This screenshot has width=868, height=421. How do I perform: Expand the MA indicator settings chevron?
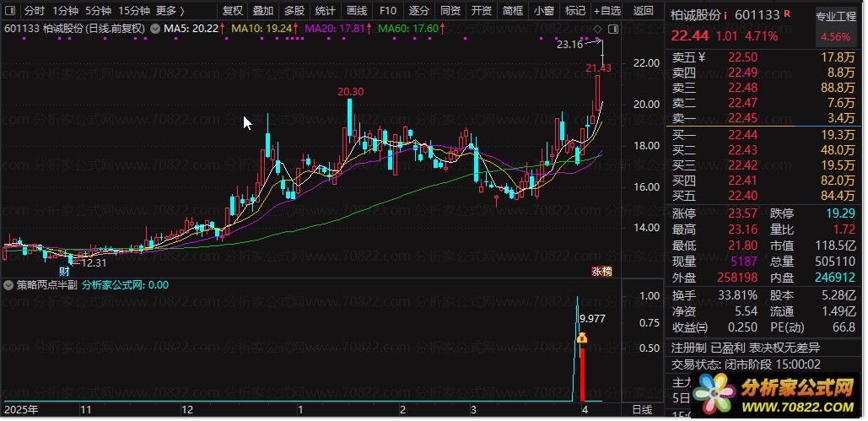pyautogui.click(x=155, y=28)
